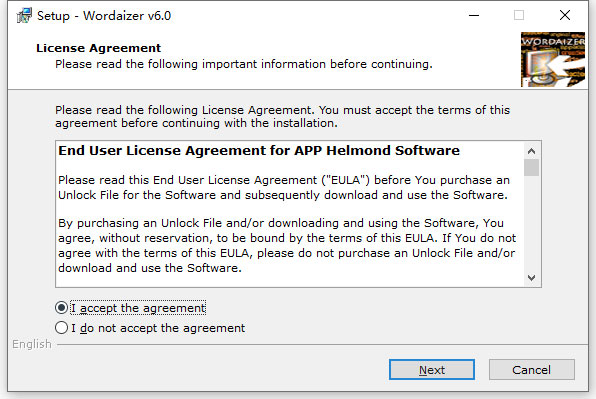The image size is (596, 399).
Task: Click the English language label
Action: [x=32, y=344]
